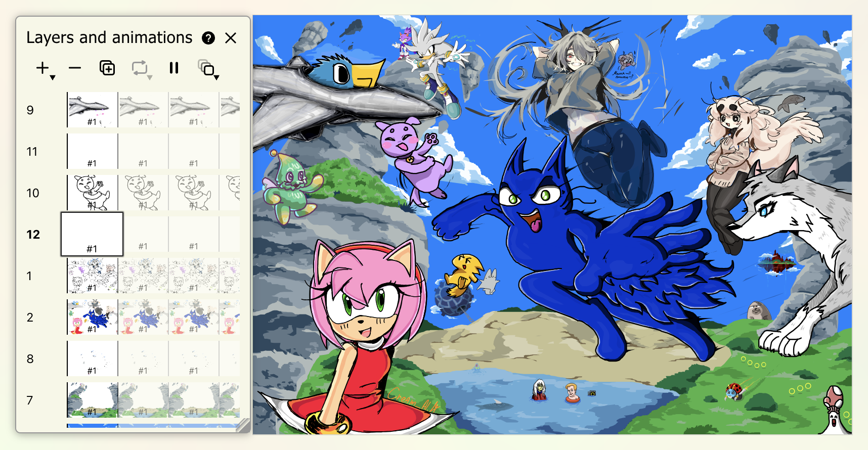The height and width of the screenshot is (450, 868).
Task: Select layer 1 by its number label
Action: pos(29,276)
